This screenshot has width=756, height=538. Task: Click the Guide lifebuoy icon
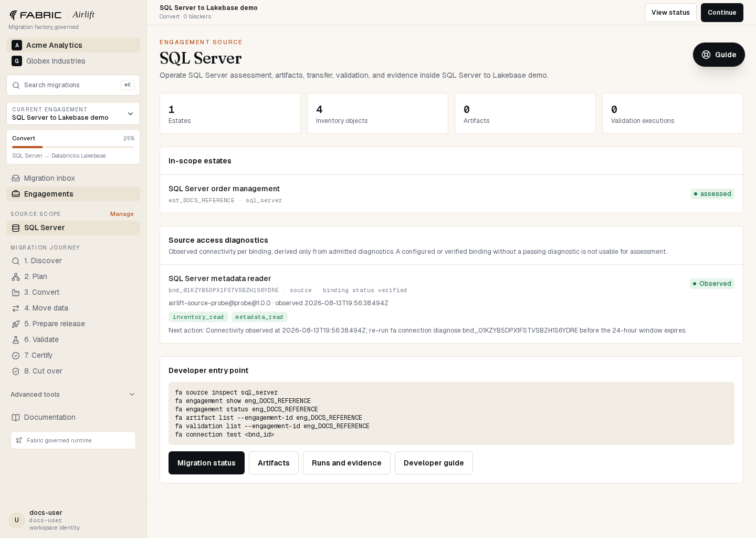point(706,55)
